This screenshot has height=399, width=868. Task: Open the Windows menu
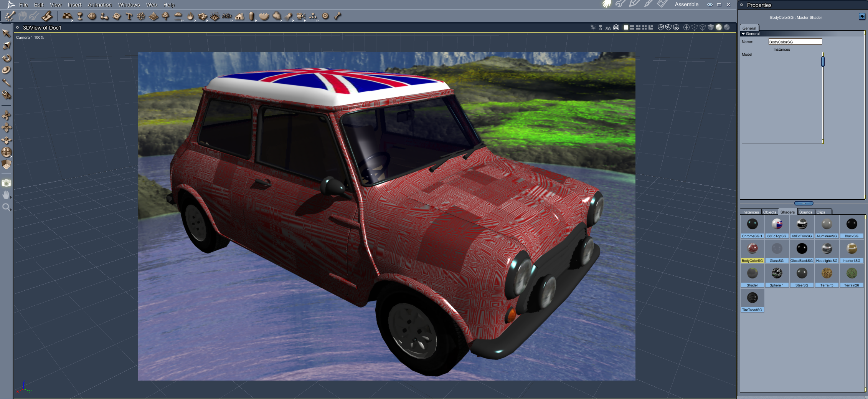point(129,5)
